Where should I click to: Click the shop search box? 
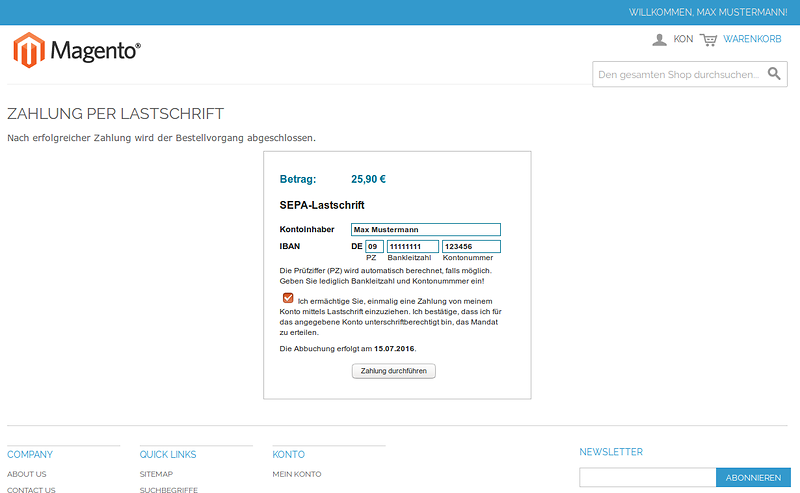(678, 74)
